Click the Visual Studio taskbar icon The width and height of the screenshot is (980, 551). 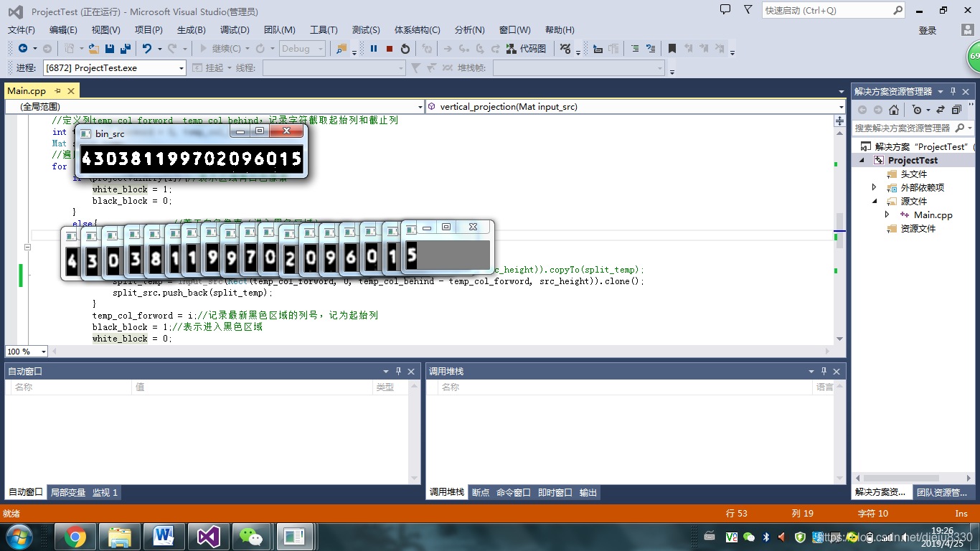[x=208, y=536]
